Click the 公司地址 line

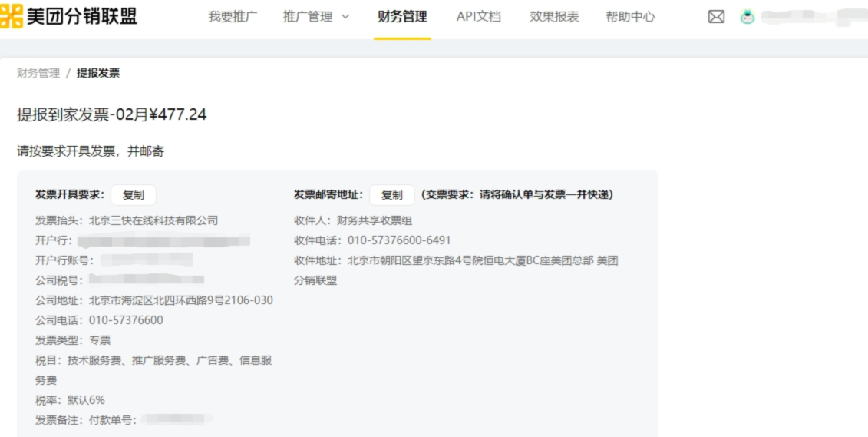(154, 300)
